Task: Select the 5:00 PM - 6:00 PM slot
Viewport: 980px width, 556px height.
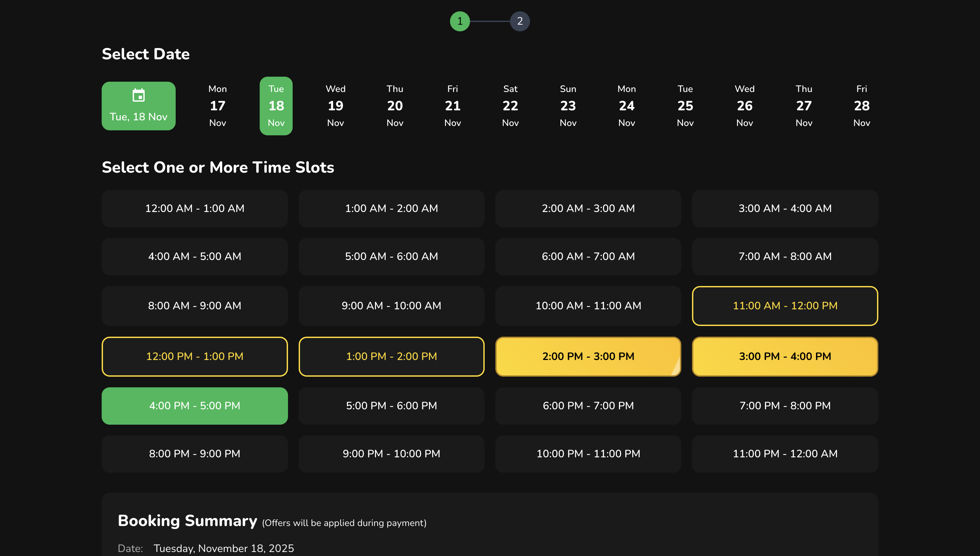Action: click(x=391, y=406)
